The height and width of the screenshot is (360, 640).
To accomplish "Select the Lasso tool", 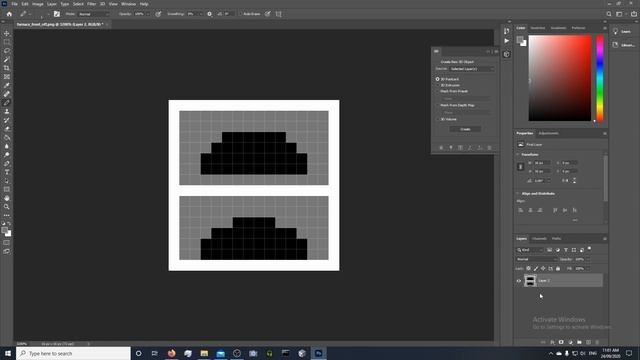I will 7,51.
